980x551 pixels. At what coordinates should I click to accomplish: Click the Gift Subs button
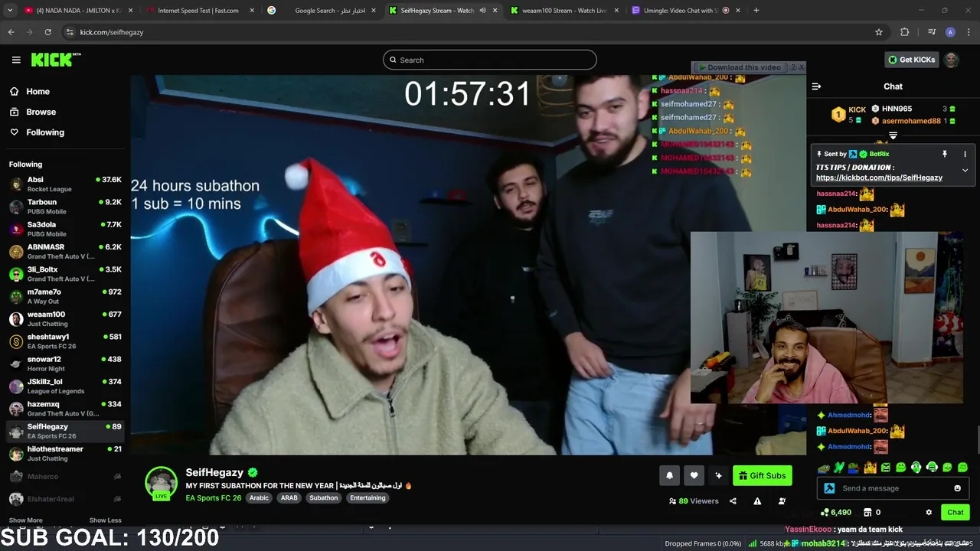click(762, 475)
